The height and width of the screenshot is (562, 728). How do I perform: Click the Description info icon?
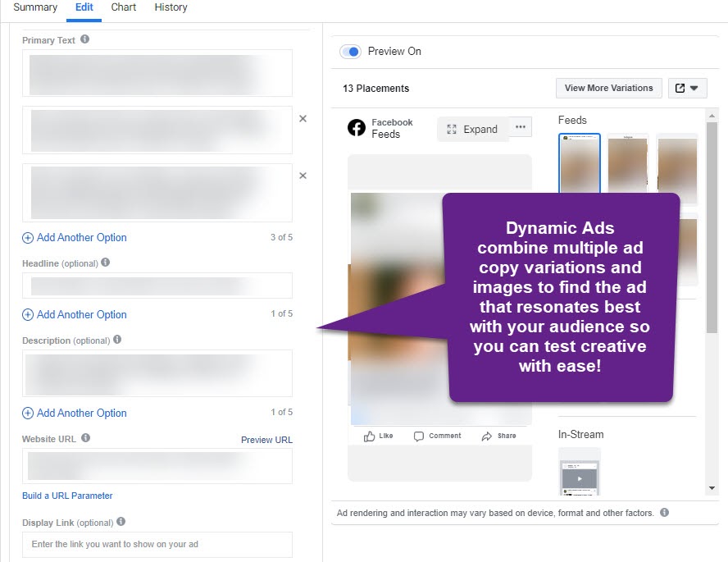[x=116, y=340]
